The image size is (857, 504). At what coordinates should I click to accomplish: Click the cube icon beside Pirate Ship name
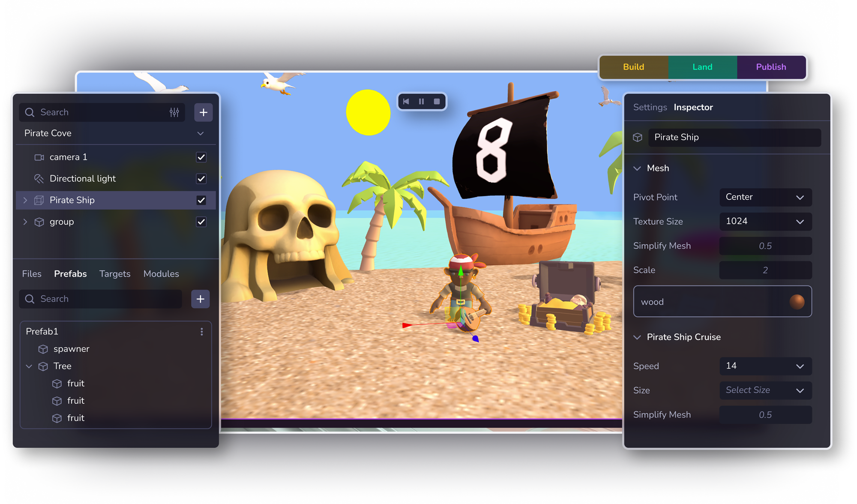pyautogui.click(x=638, y=138)
